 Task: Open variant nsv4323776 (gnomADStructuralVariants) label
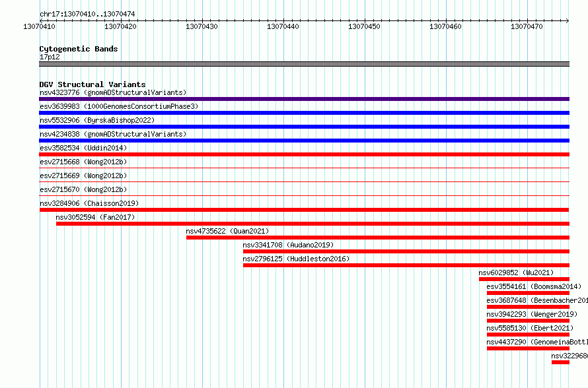pos(113,92)
